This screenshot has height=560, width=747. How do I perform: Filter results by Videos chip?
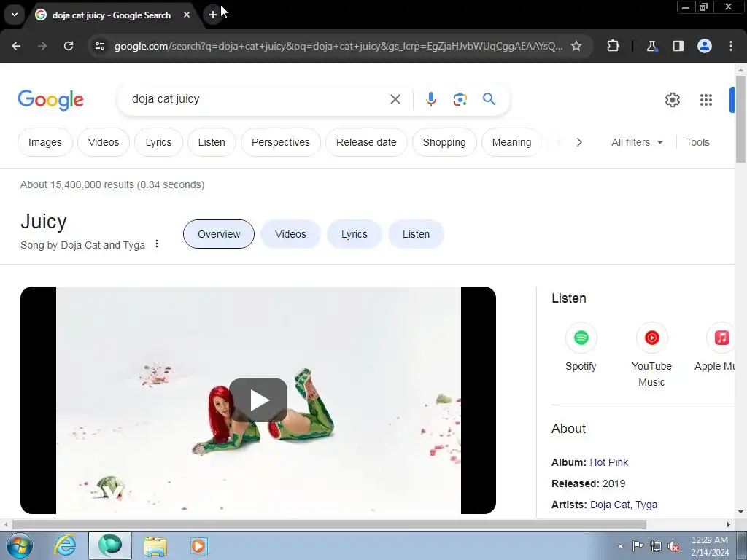click(x=104, y=142)
